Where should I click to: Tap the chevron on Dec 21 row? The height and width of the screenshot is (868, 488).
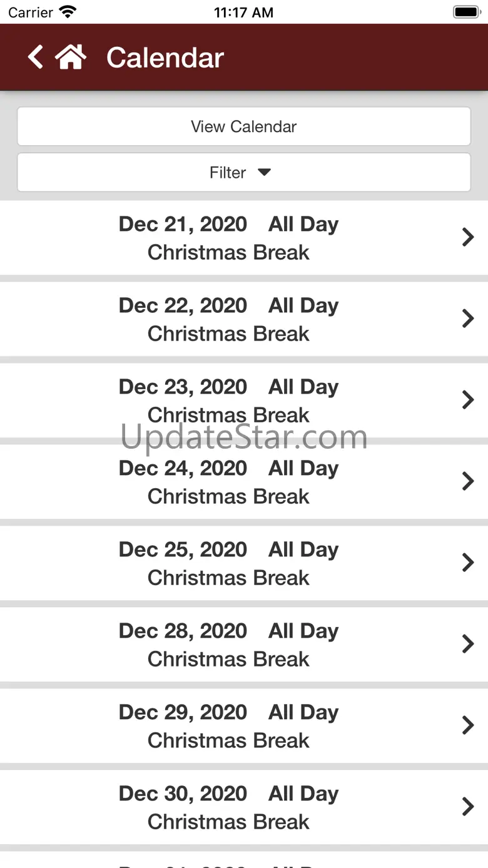click(467, 237)
